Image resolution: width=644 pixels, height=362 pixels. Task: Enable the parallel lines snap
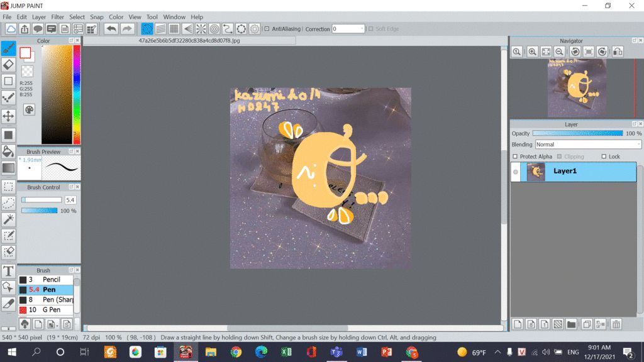160,29
